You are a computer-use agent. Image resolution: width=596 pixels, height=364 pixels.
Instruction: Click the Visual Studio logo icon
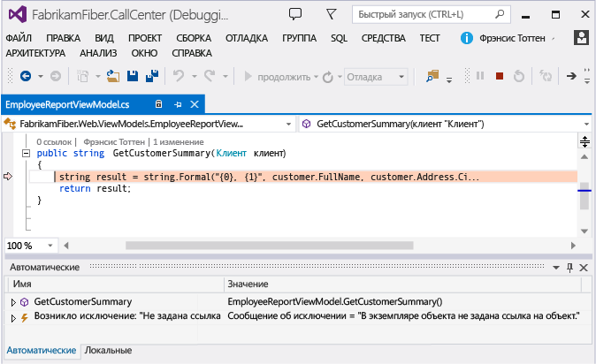click(x=18, y=15)
